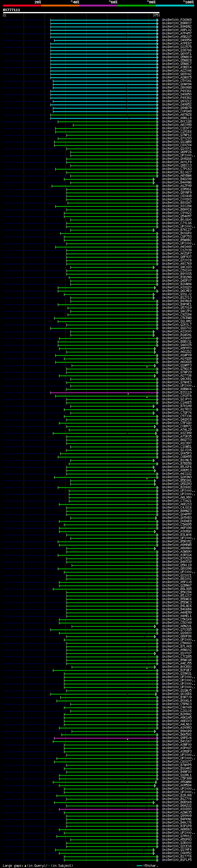Viewport: 197px width, 868px height.
Task: Click UniRef100_A1TRX3 label
Action: (x=177, y=410)
